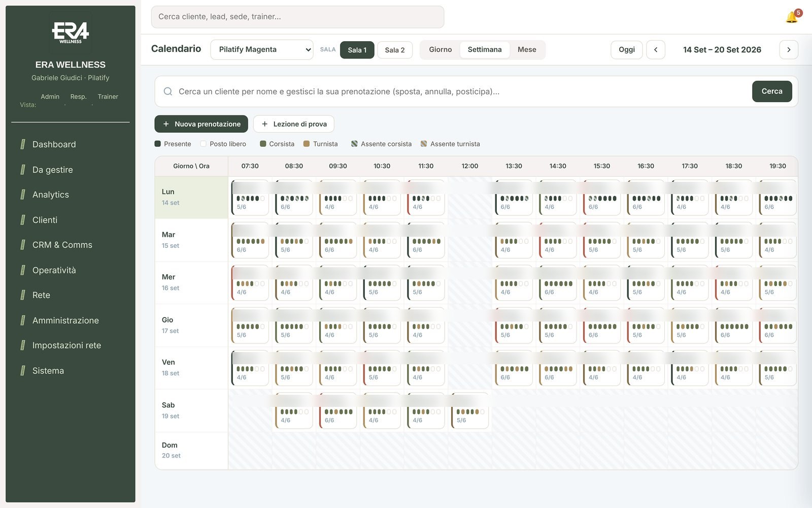Focus the client booking search field
The width and height of the screenshot is (812, 508).
(x=462, y=91)
